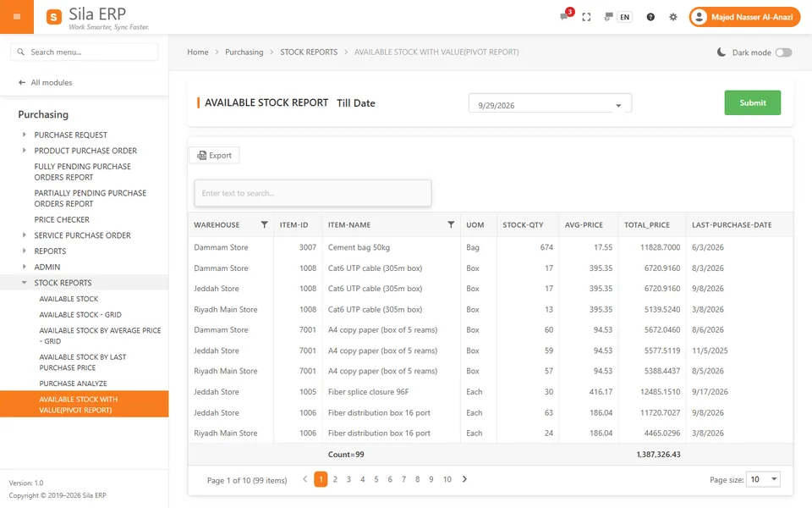Jump to page 10 in pager
This screenshot has height=508, width=812.
447,479
